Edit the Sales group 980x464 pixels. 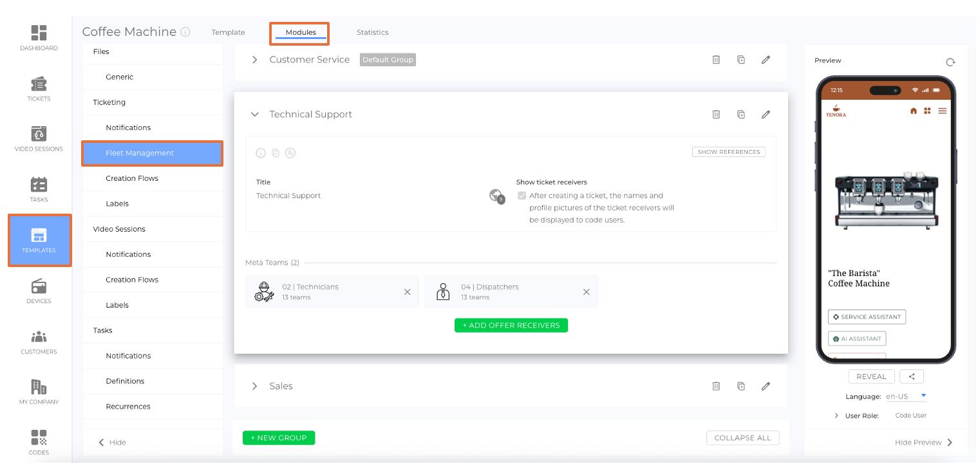coord(766,386)
